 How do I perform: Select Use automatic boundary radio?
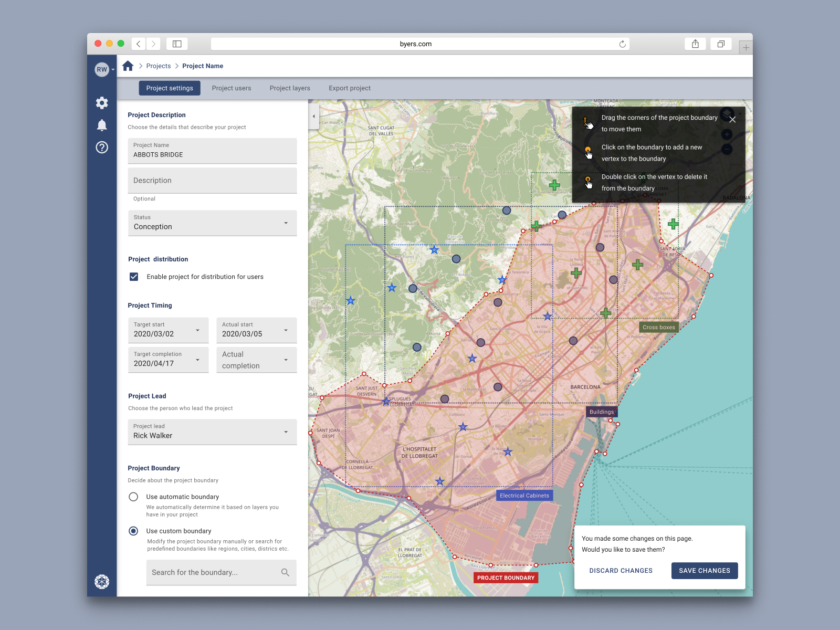[x=133, y=497]
